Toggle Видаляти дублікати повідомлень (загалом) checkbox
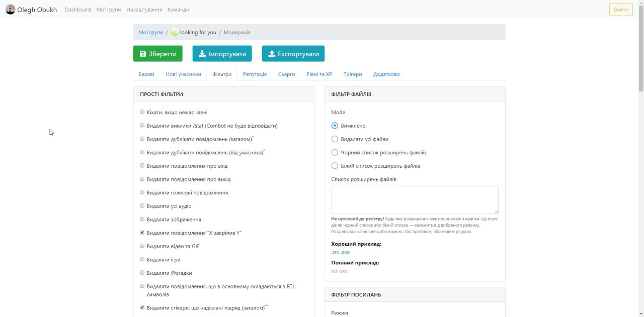Screen dimensions: 644x317 click(142, 139)
